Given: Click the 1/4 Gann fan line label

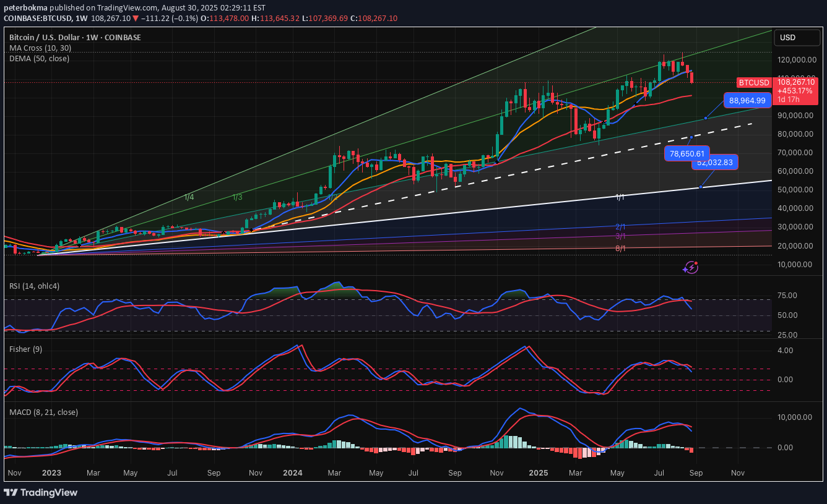Looking at the screenshot, I should click(189, 197).
